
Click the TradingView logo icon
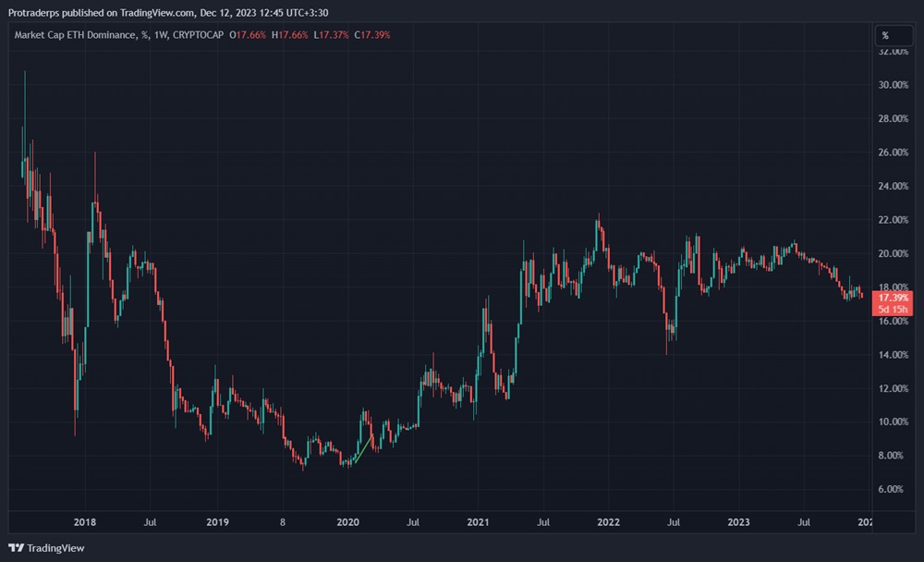tap(16, 547)
